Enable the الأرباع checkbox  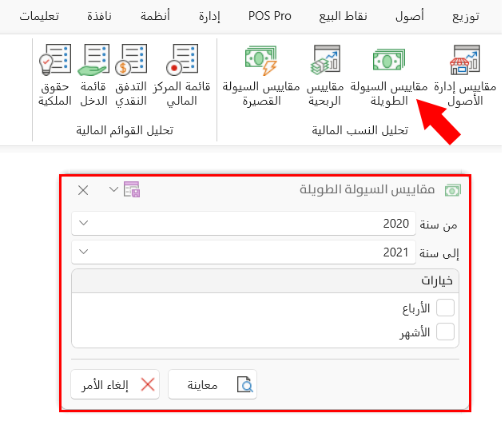(445, 307)
